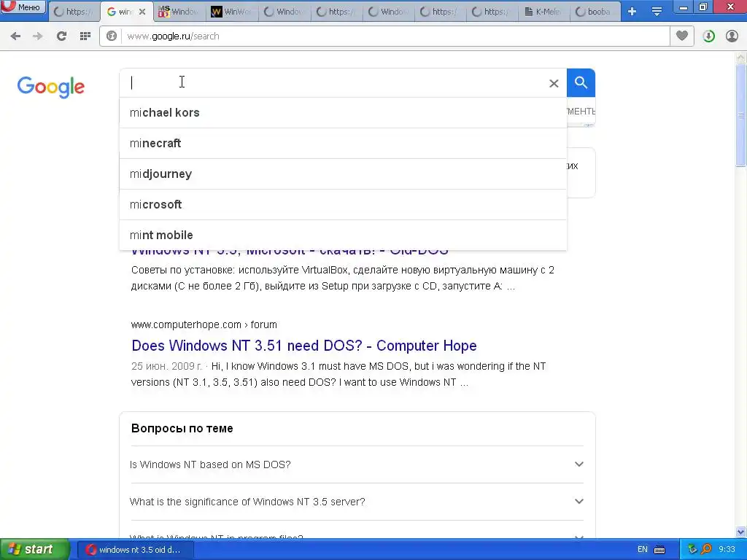
Task: Click the Google logo
Action: coord(51,87)
